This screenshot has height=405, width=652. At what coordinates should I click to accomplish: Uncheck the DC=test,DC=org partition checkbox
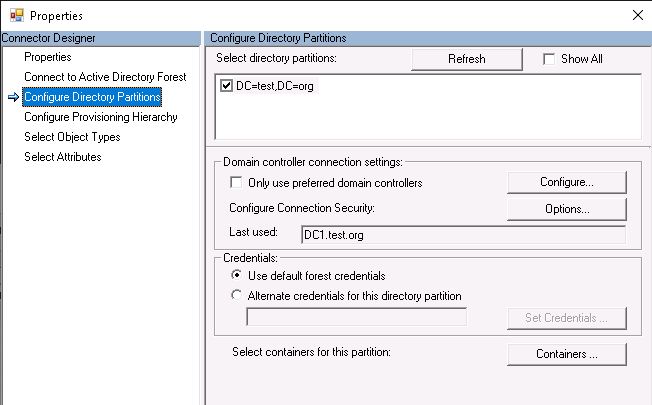[226, 86]
